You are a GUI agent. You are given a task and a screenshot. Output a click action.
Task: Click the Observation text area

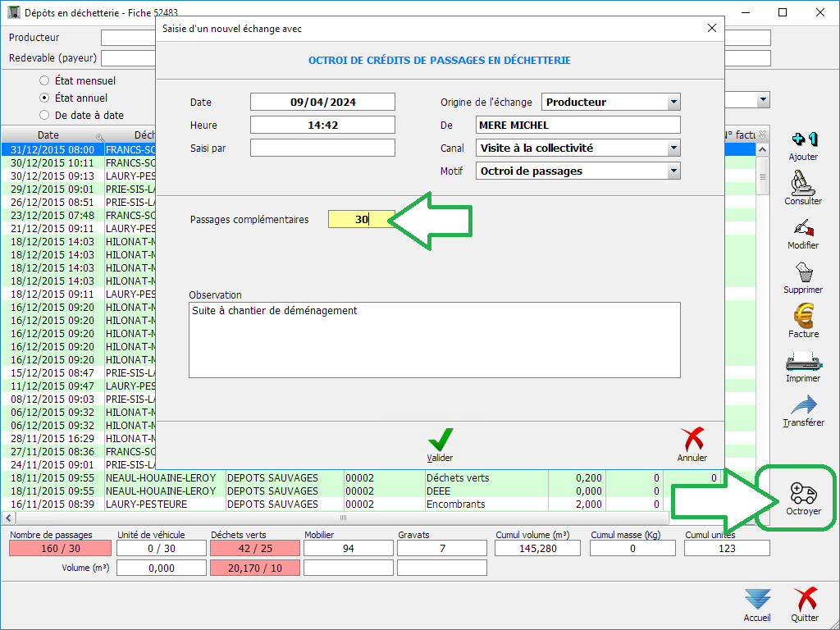coord(434,340)
